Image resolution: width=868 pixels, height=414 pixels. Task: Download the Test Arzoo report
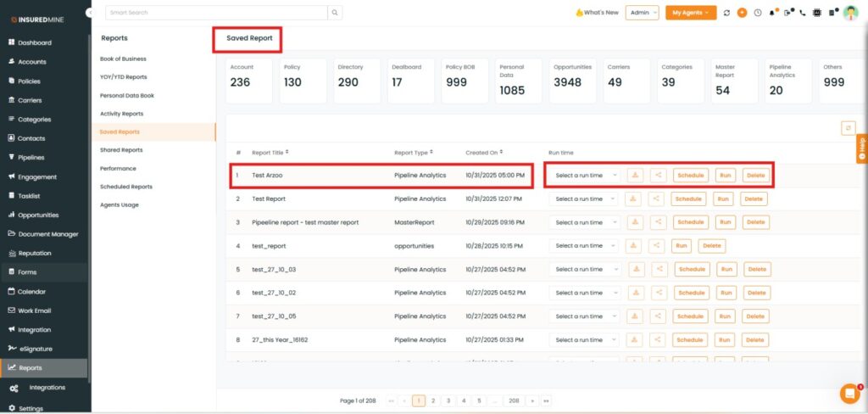coord(635,176)
